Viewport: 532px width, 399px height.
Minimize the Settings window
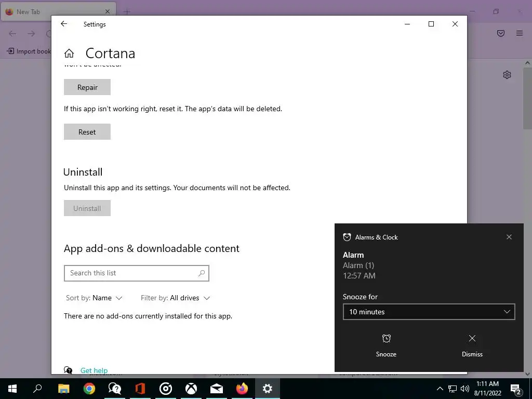pos(407,24)
